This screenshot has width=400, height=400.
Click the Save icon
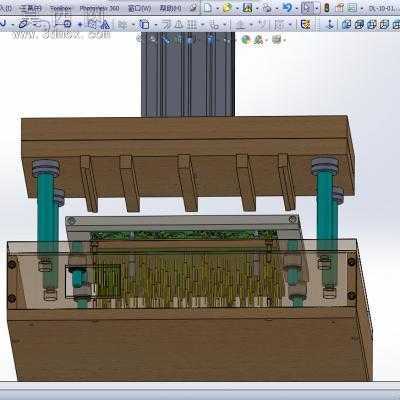(x=248, y=8)
